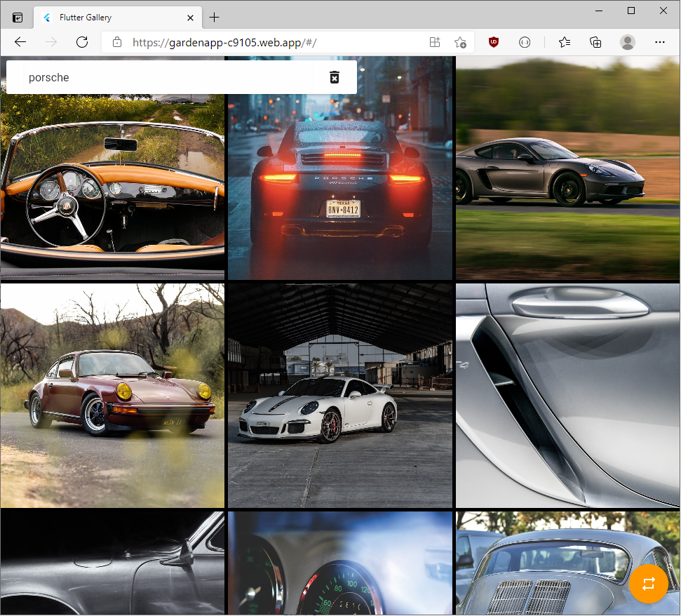Image resolution: width=681 pixels, height=616 pixels.
Task: Install app icon in address bar
Action: coord(435,42)
